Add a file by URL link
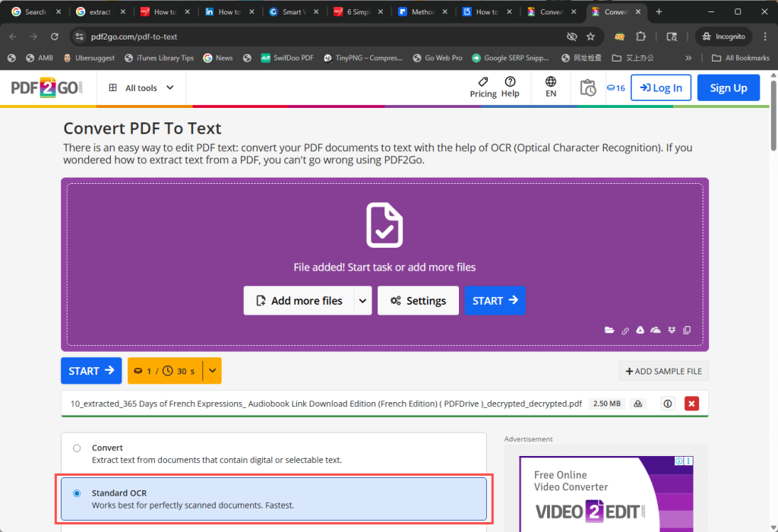The image size is (778, 532). 625,330
